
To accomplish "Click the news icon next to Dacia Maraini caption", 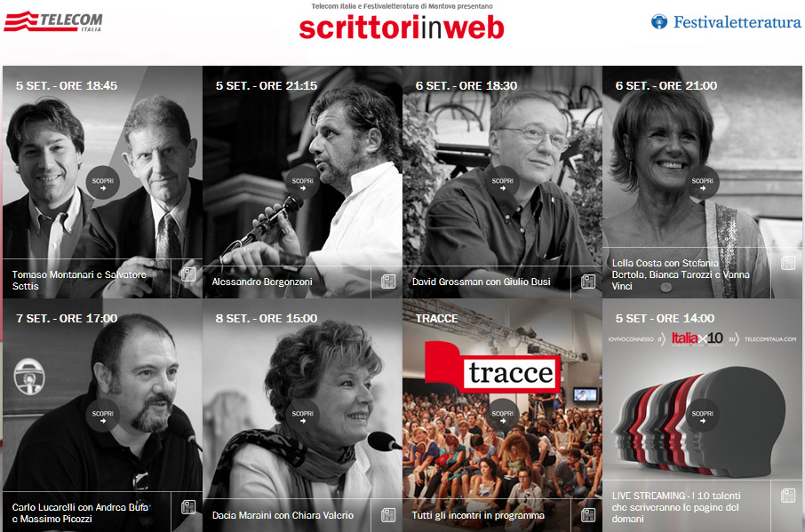I will pyautogui.click(x=388, y=514).
